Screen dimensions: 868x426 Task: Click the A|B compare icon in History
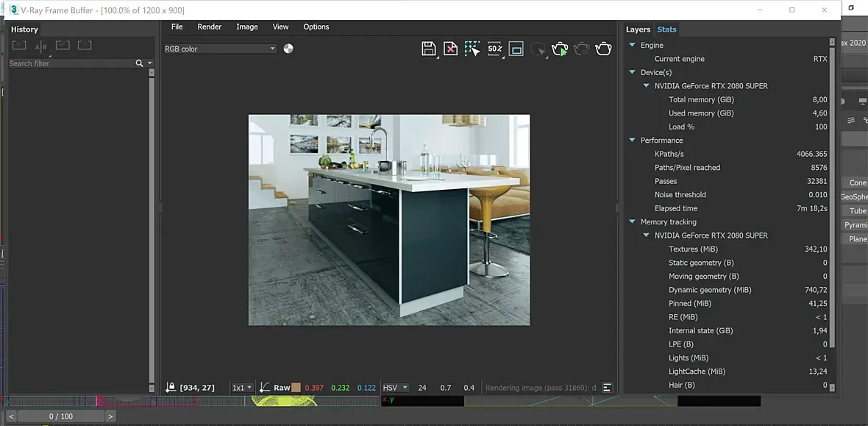[x=41, y=46]
